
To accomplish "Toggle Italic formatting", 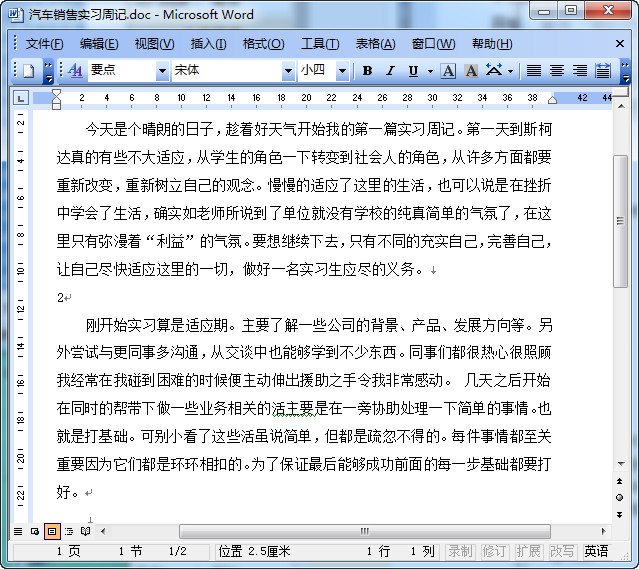I will point(390,71).
